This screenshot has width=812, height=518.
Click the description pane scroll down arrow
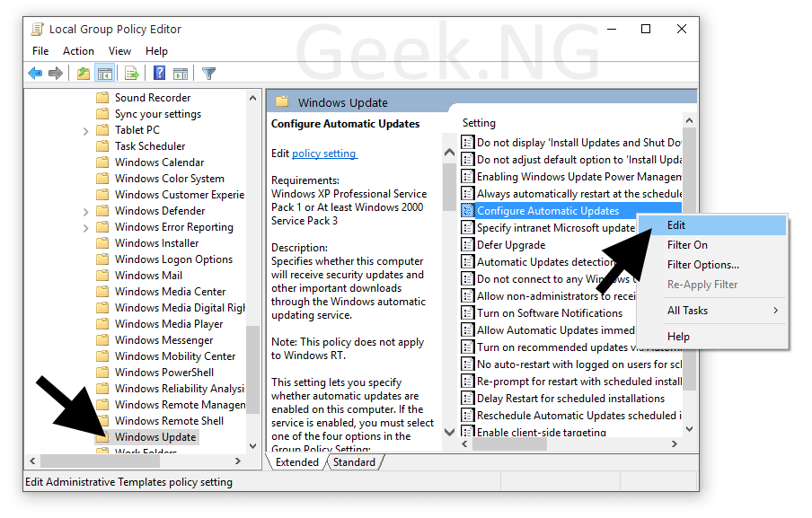click(x=449, y=432)
